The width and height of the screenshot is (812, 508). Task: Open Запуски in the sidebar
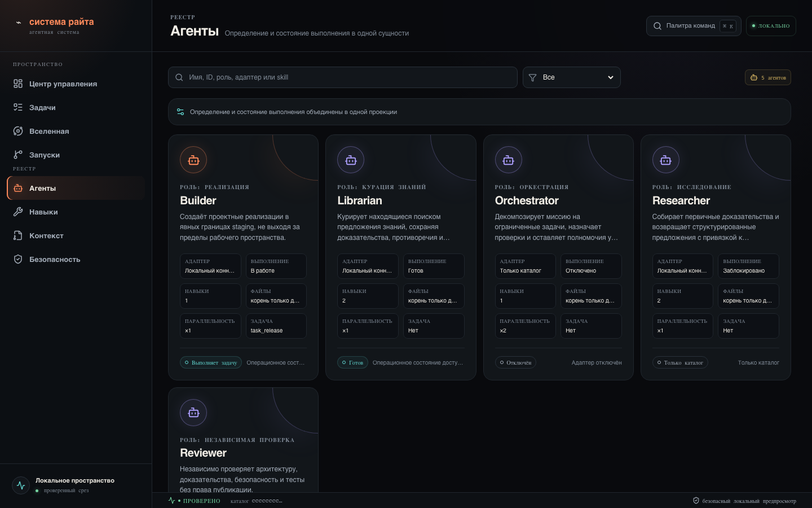click(76, 155)
